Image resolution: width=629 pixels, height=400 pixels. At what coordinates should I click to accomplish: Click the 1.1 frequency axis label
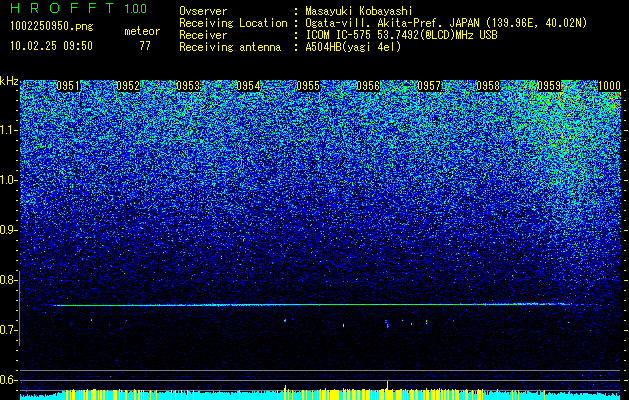(x=9, y=130)
